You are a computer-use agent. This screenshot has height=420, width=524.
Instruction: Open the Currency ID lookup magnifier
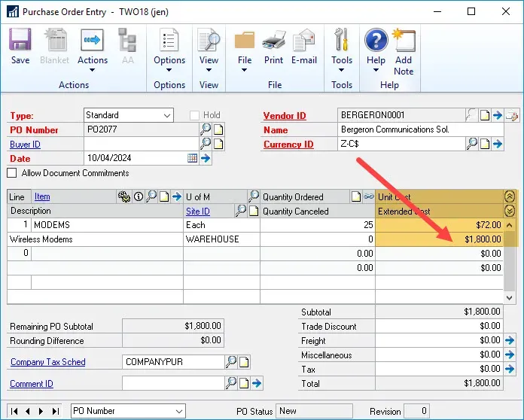tap(472, 144)
